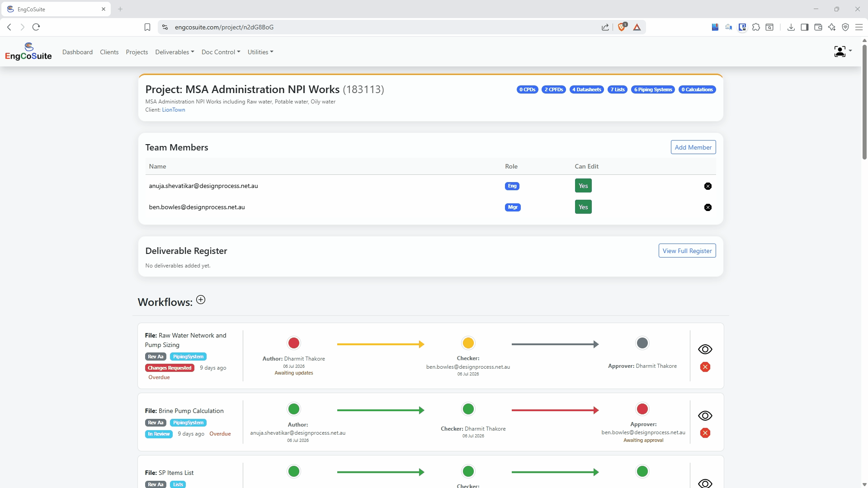Close the EngCoSuite tab

[x=104, y=9]
